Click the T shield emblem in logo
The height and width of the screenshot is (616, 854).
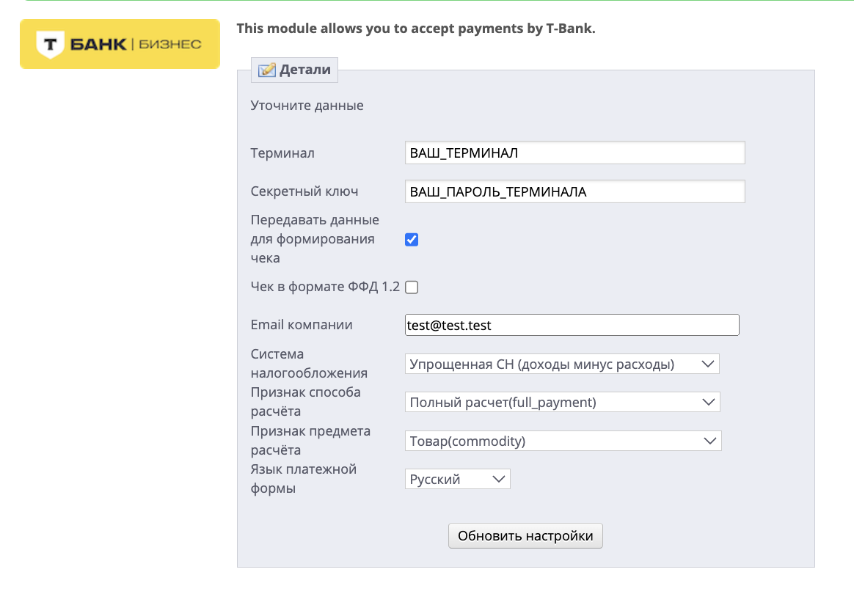50,45
